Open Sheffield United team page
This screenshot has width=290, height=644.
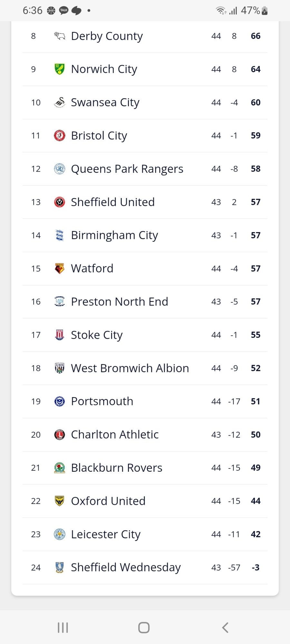tap(113, 202)
